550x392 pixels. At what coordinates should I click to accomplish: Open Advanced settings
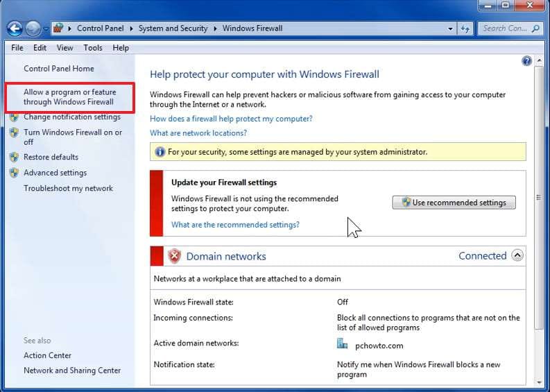click(55, 173)
